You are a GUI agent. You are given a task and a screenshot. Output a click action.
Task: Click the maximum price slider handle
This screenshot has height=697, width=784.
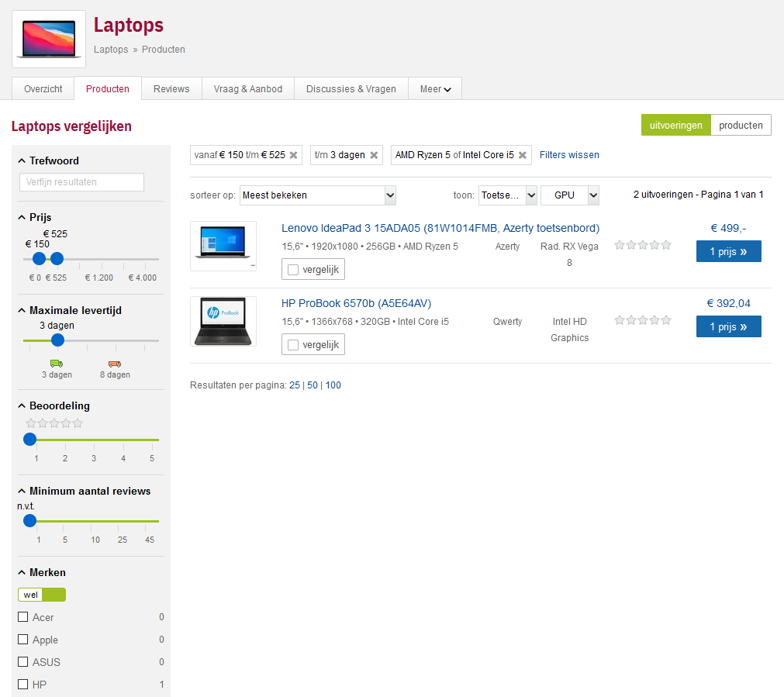coord(57,258)
